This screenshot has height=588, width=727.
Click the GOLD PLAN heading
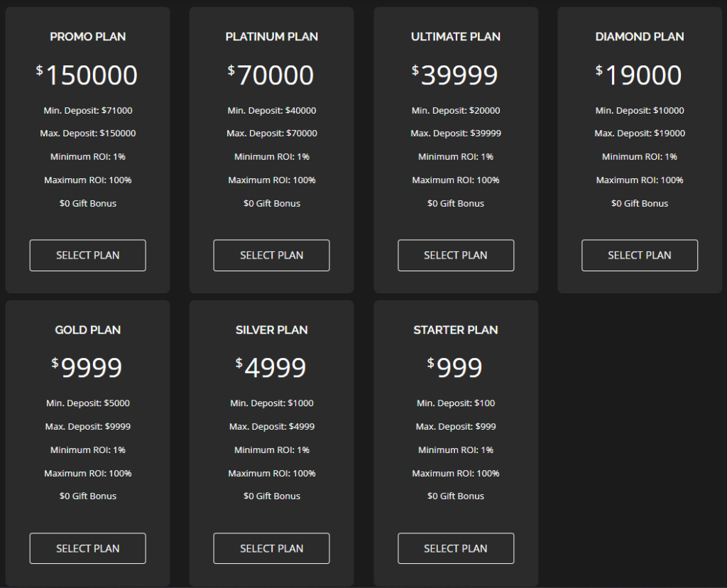point(88,330)
